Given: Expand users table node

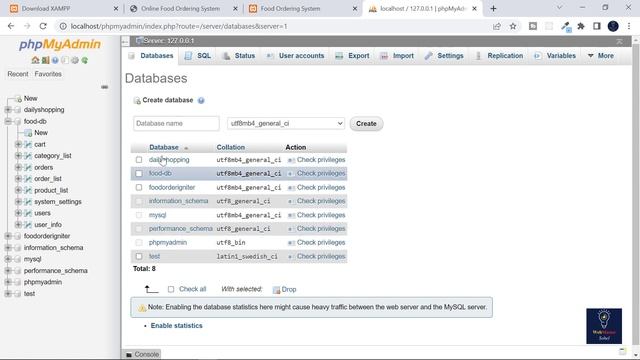Looking at the screenshot, I should pos(18,213).
